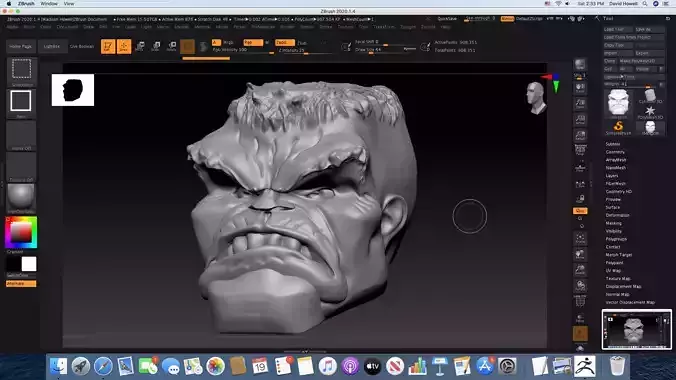
Task: Open the Document palette menu
Action: (x=67, y=27)
